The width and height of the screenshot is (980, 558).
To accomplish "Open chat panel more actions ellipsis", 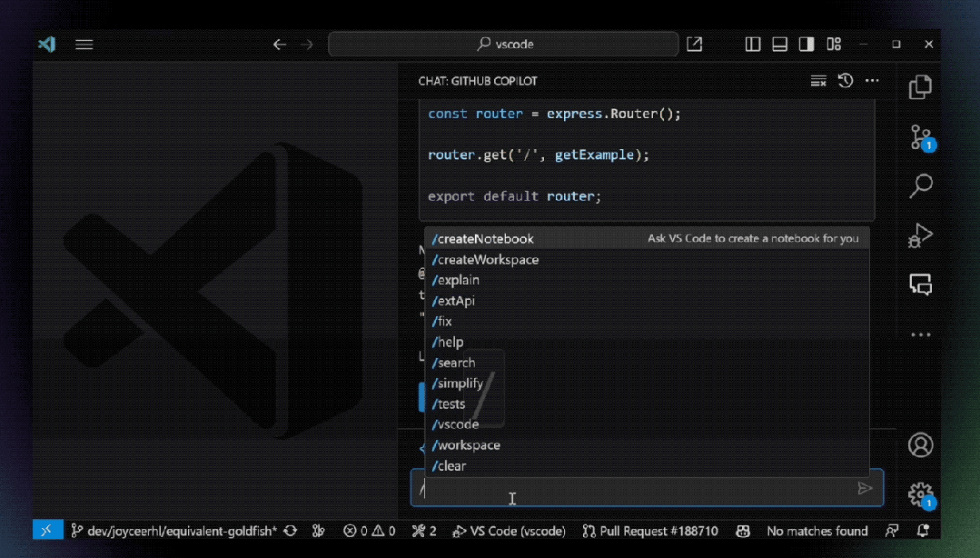I will (x=872, y=81).
